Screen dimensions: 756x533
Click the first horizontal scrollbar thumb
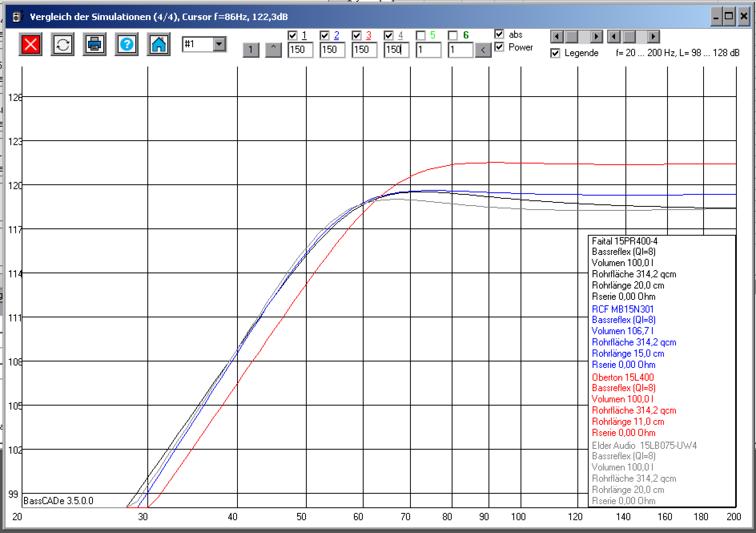tap(571, 37)
